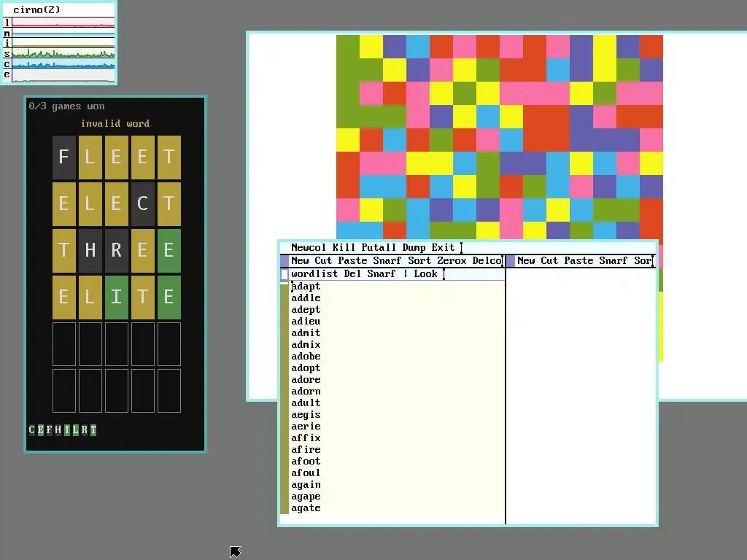Click Del in the wordlist window tag
Viewport: 747px width, 560px height.
[352, 274]
